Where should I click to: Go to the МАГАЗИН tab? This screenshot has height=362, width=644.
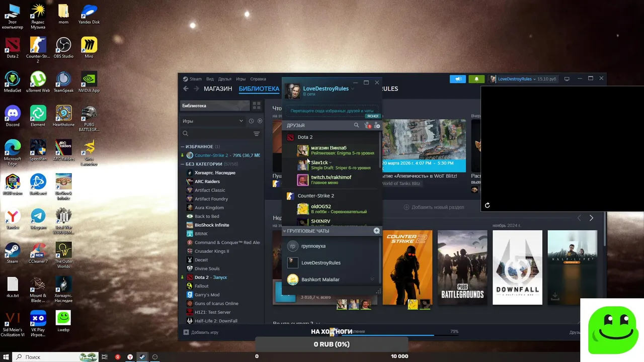(218, 88)
